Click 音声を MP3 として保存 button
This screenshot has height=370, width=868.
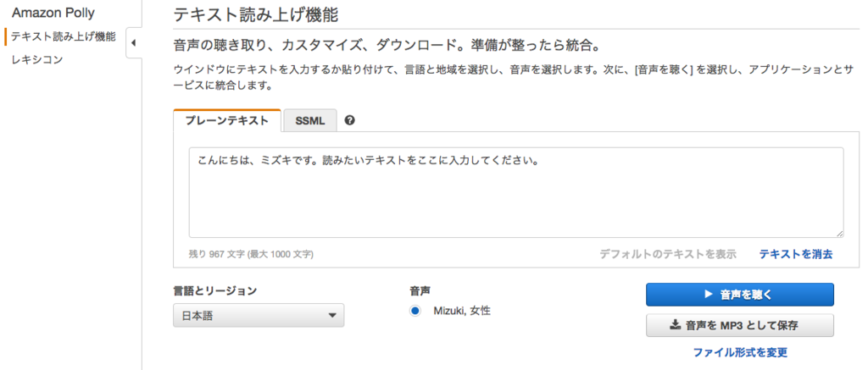point(739,325)
